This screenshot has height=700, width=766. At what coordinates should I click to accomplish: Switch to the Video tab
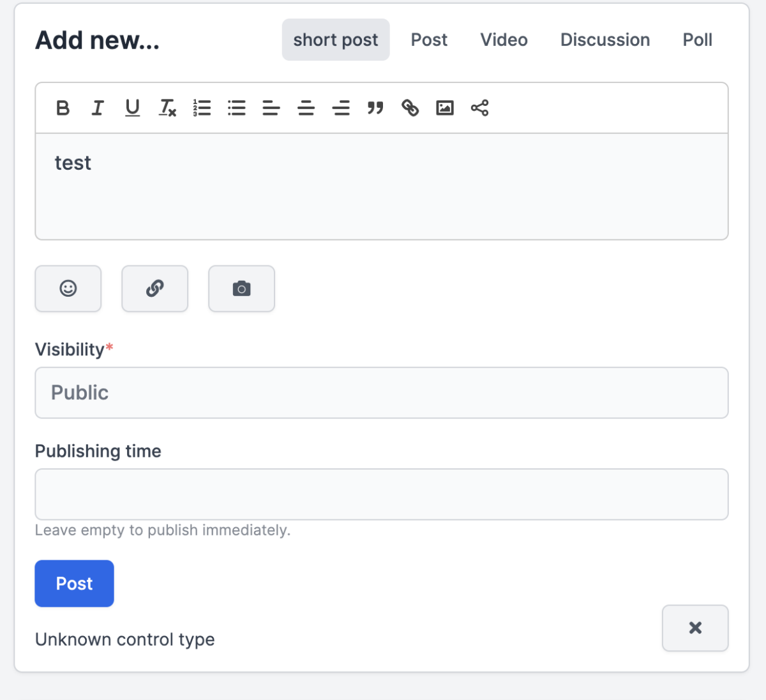504,40
